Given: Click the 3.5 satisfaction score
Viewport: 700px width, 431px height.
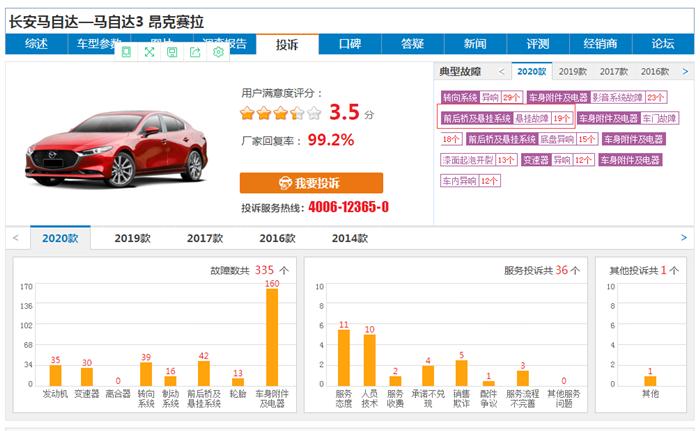Looking at the screenshot, I should [x=344, y=112].
